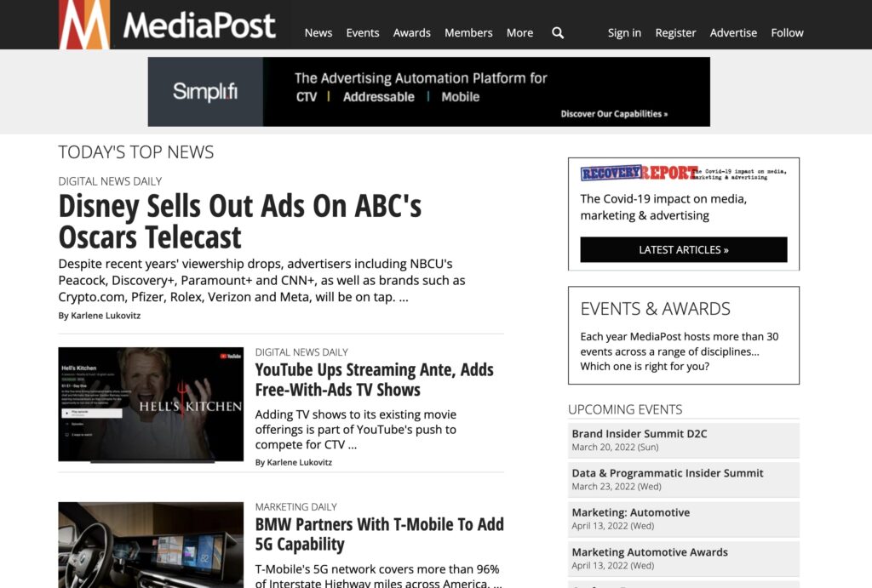Click the Simpli.fi logo in the banner ad
Screen dimensions: 872x588
(206, 90)
